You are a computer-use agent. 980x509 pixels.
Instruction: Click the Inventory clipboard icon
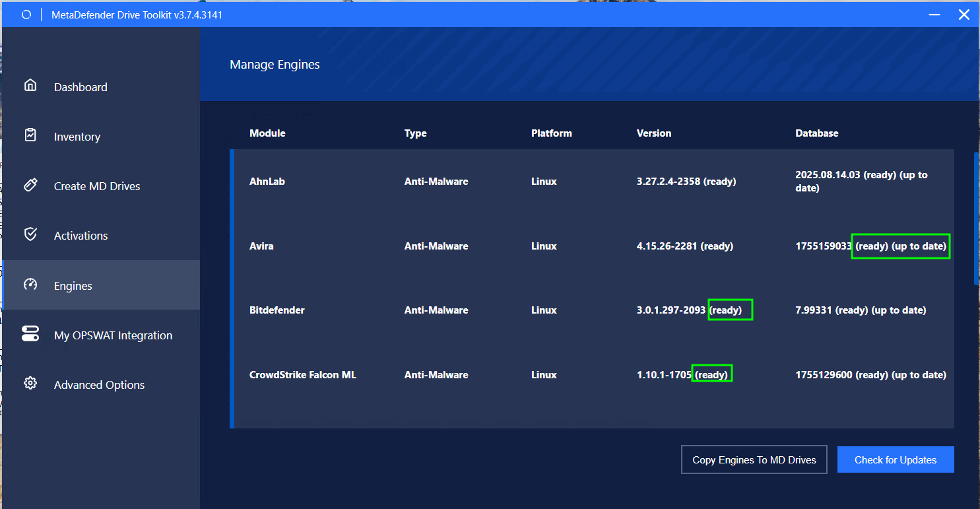tap(30, 135)
